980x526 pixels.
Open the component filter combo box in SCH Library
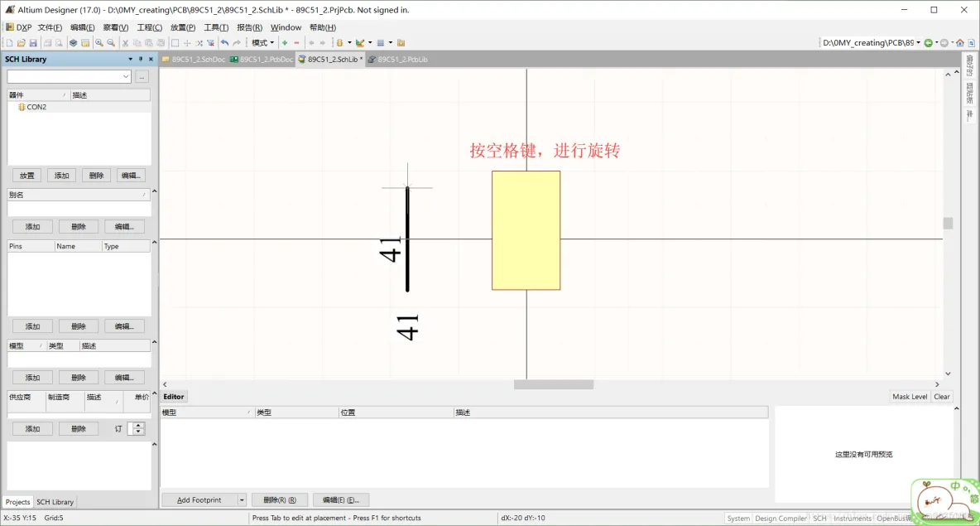coord(69,76)
